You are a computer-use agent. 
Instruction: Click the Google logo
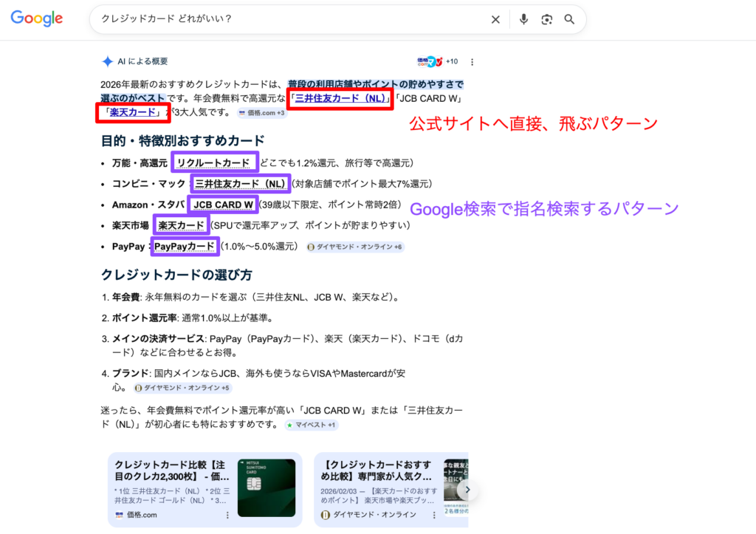36,19
